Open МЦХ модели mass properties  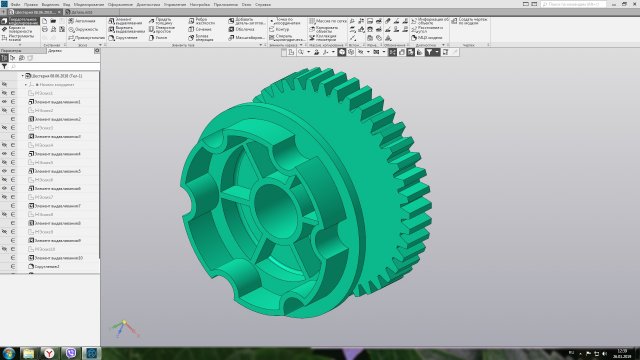tap(427, 38)
